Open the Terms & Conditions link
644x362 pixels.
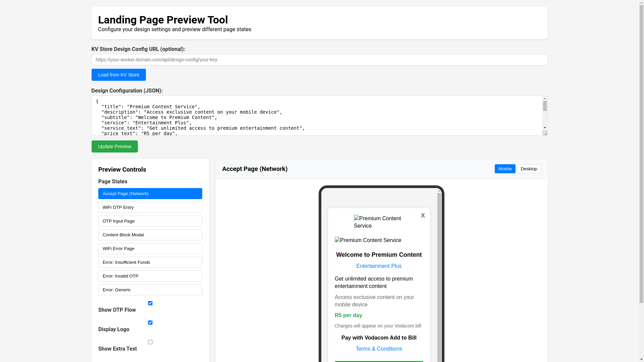(379, 349)
